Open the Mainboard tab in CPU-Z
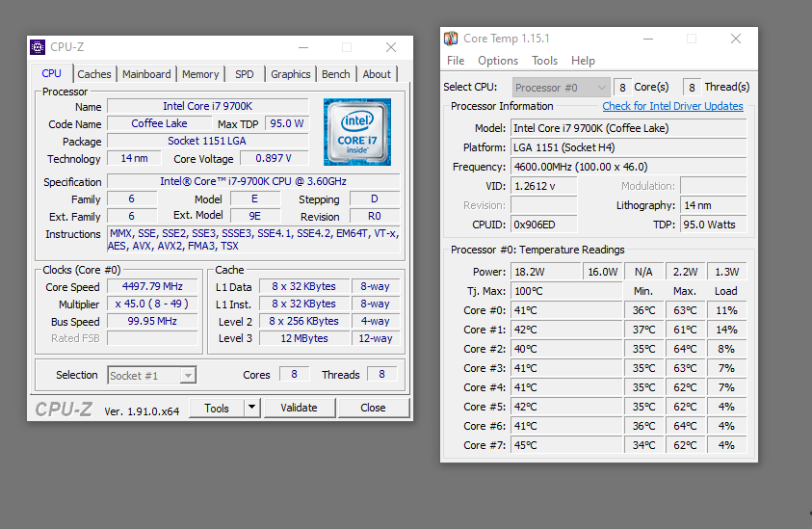 coord(146,74)
